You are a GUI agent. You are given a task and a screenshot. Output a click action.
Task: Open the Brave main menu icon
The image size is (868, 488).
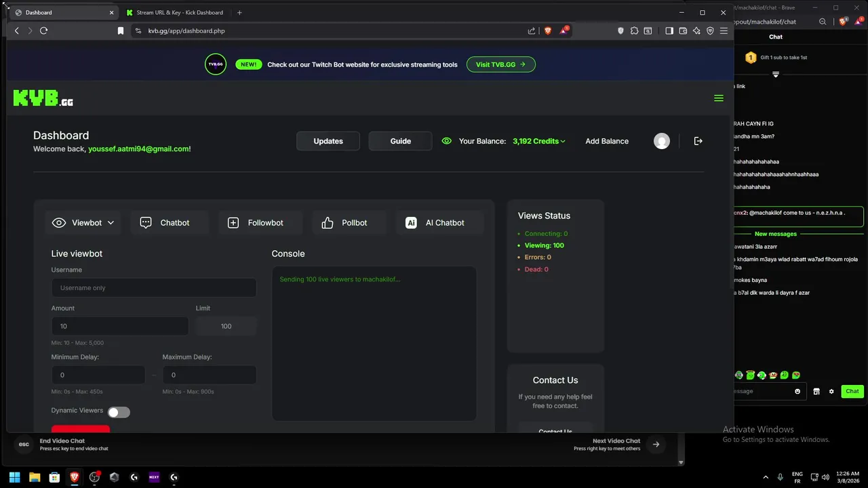click(724, 30)
